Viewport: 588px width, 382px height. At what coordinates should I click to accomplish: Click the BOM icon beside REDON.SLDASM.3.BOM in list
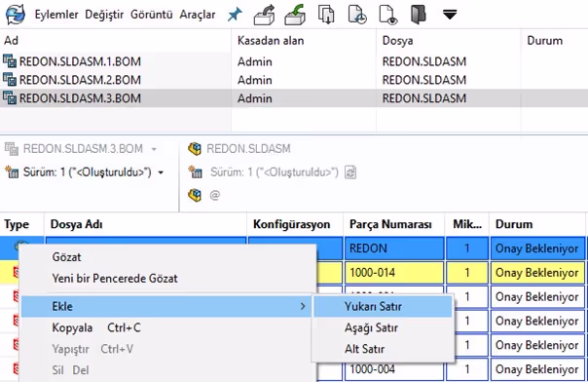coord(10,98)
